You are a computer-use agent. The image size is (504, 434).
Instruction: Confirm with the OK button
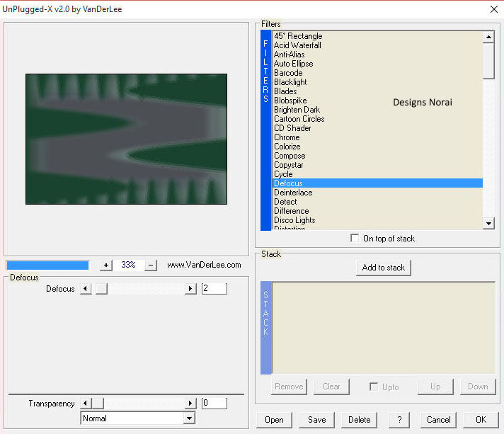pyautogui.click(x=481, y=420)
